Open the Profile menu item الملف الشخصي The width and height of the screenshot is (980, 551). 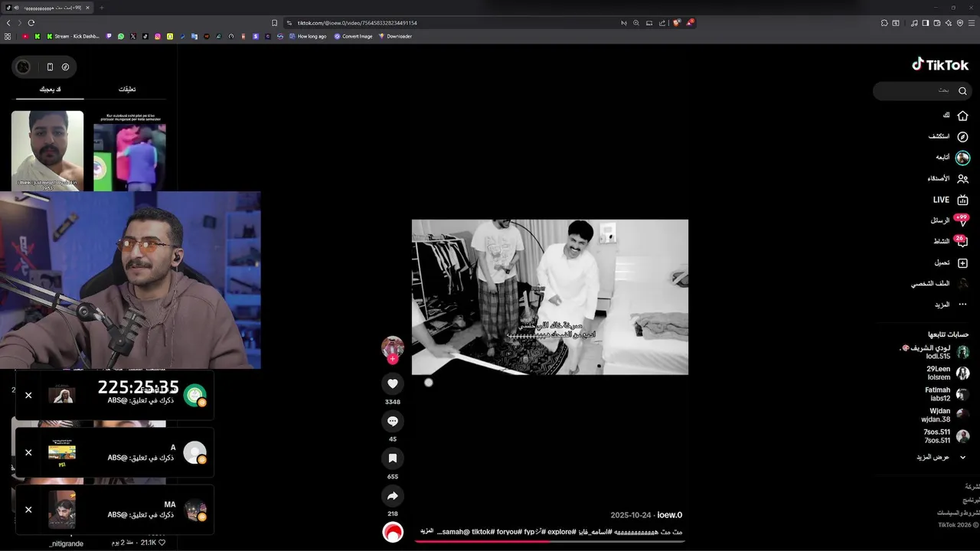939,283
